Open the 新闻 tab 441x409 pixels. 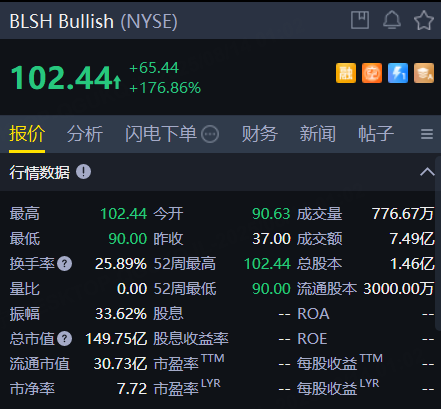click(x=317, y=134)
